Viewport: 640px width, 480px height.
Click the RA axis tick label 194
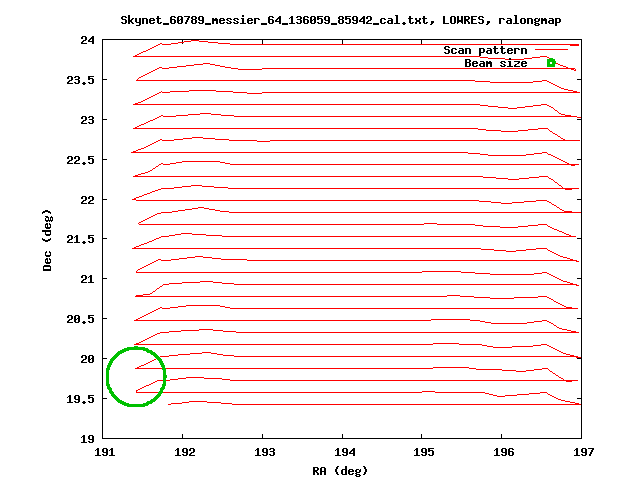(x=345, y=452)
